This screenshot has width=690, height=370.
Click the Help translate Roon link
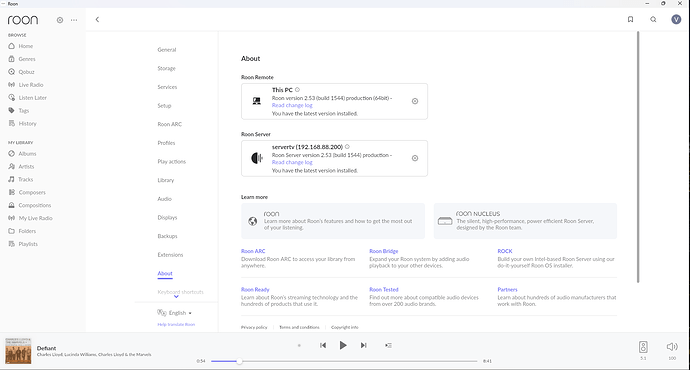(x=176, y=325)
